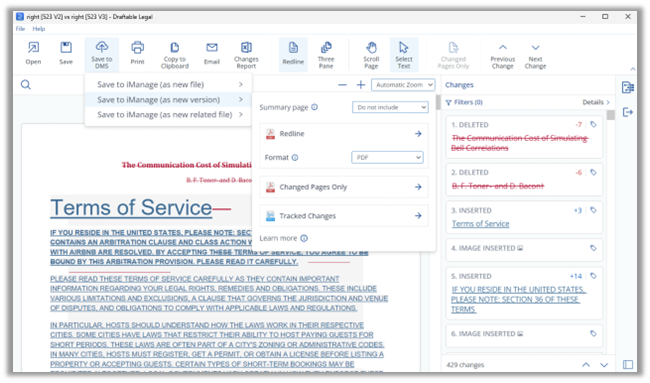Click the document view scrollbar thumb
This screenshot has height=383, width=650.
point(438,102)
